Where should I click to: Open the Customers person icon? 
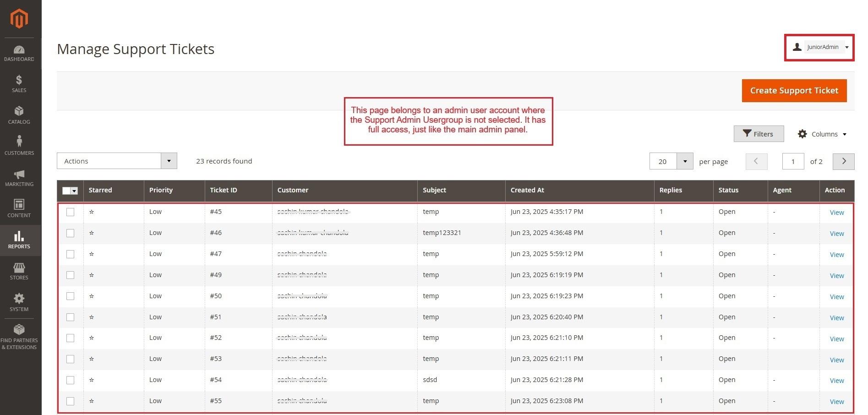tap(19, 142)
